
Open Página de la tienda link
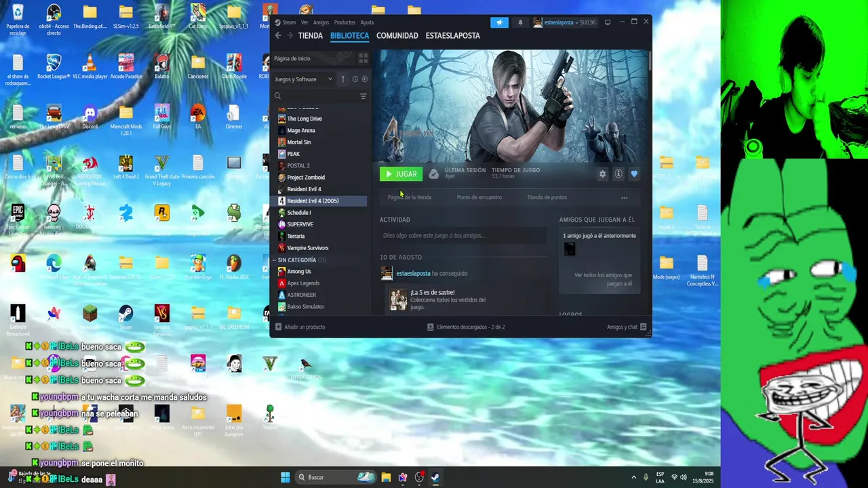410,197
